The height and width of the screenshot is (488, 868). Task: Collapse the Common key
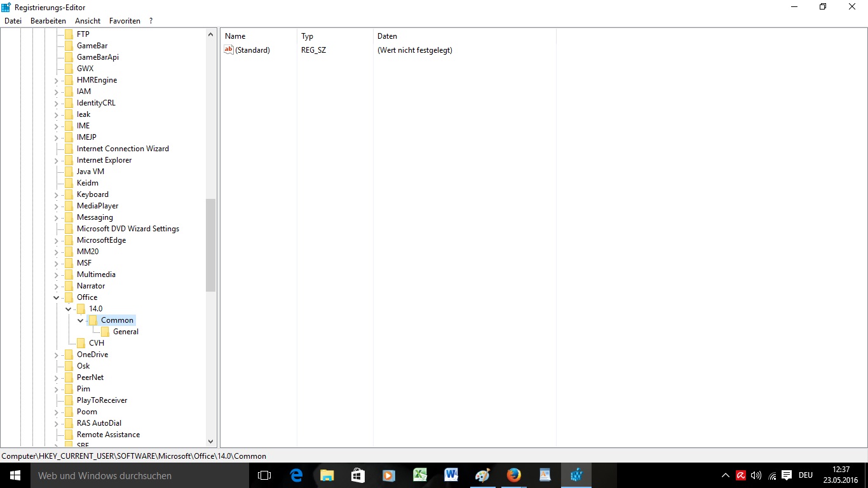coord(80,320)
